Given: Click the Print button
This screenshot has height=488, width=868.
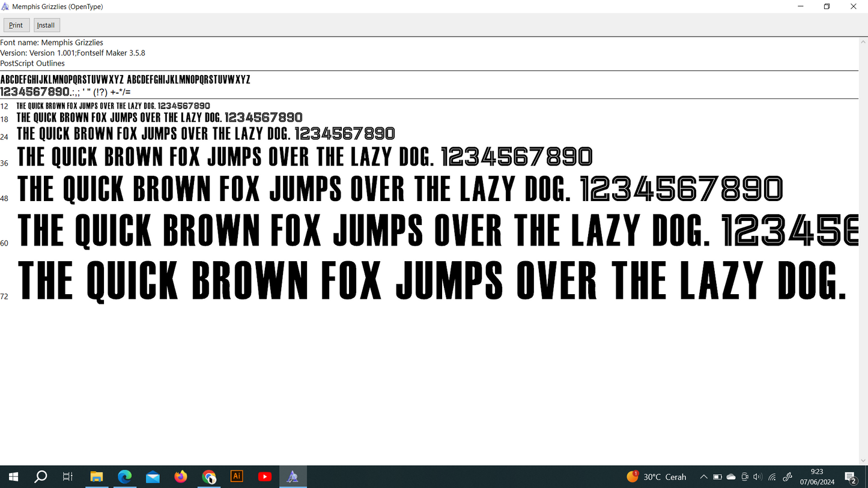Looking at the screenshot, I should point(16,25).
